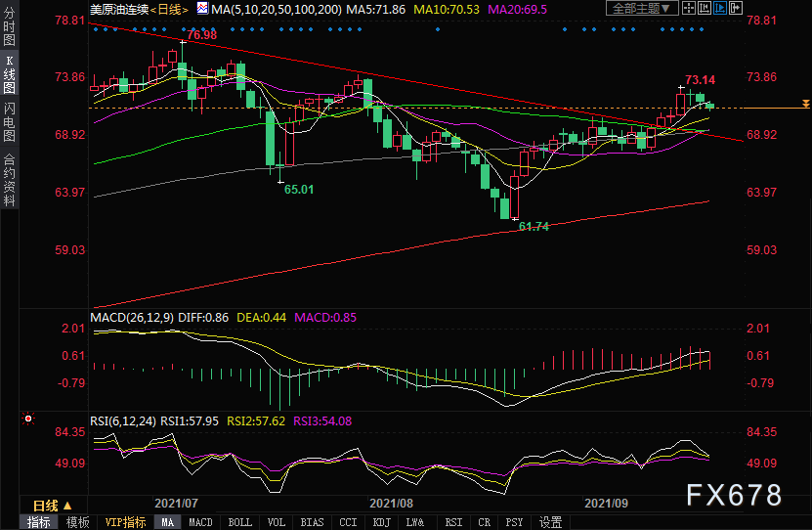This screenshot has height=530, width=812.
Task: Open the VIP指标 tab
Action: [x=125, y=522]
